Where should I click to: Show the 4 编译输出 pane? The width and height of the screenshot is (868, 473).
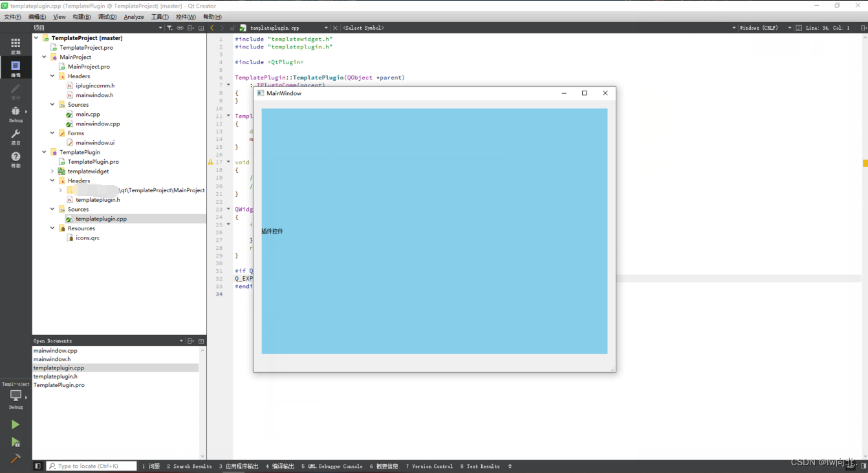point(279,466)
